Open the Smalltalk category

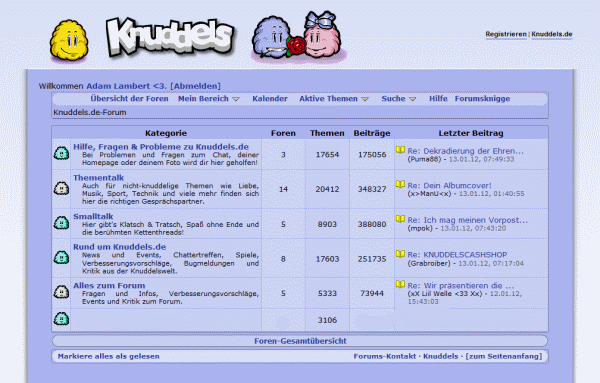coord(93,217)
